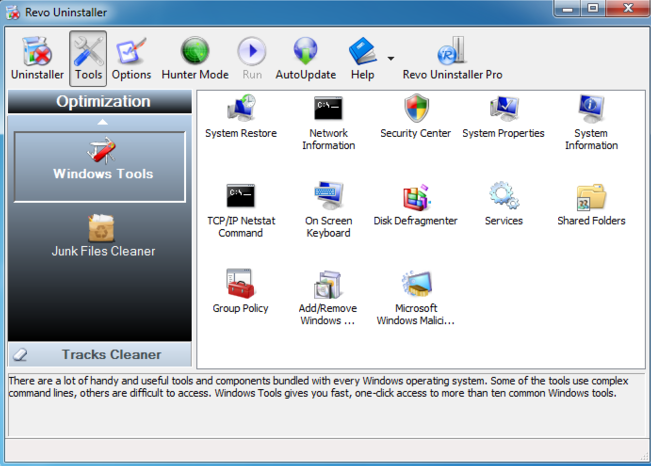The height and width of the screenshot is (466, 652).
Task: Open System Information tool
Action: click(591, 123)
